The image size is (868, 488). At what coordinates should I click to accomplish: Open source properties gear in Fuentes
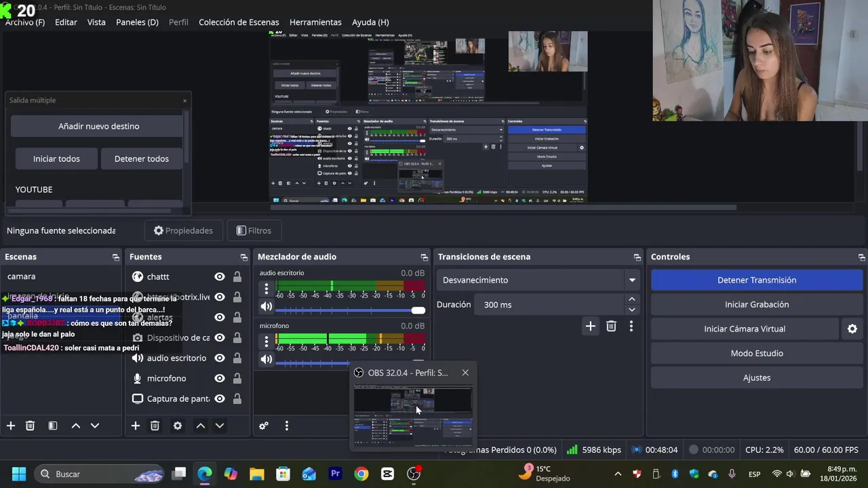(178, 426)
